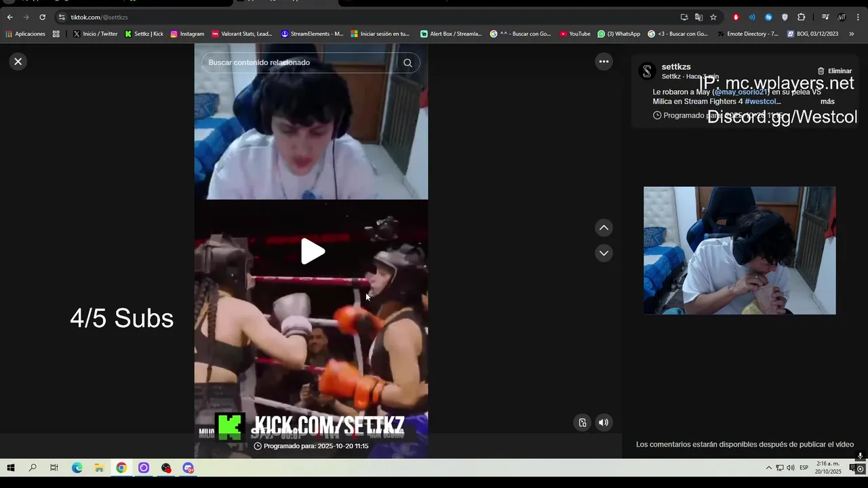868x488 pixels.
Task: Open the notification center icon
Action: coord(854,468)
